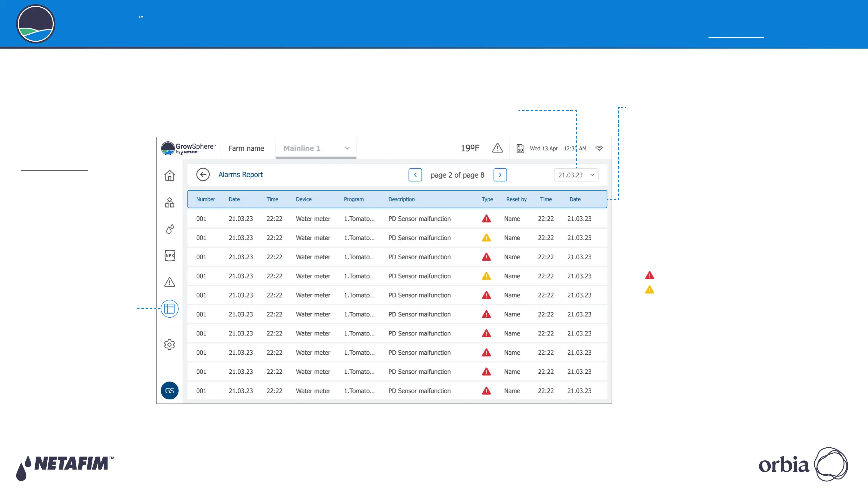The width and height of the screenshot is (868, 488).
Task: Click the round GrowSphere logo in blue banner
Action: click(36, 24)
